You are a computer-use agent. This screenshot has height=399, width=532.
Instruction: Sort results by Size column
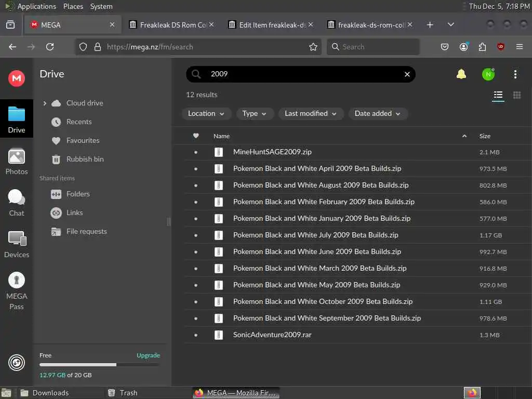click(485, 136)
